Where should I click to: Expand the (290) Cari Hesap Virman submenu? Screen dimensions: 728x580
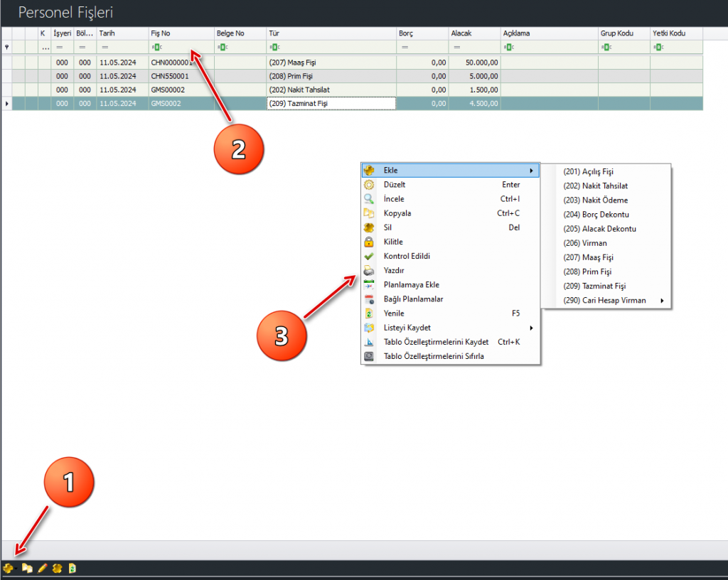tap(662, 301)
